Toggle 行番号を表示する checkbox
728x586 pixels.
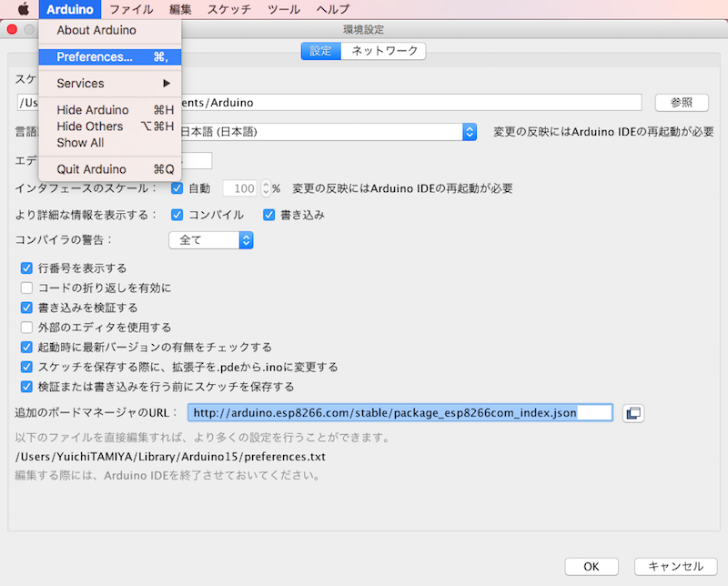(x=26, y=268)
